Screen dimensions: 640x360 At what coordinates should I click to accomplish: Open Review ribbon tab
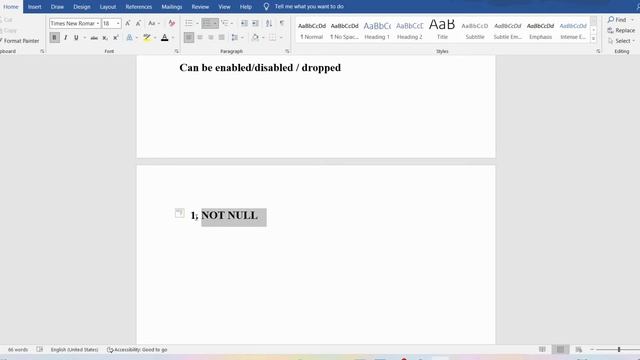pos(200,7)
